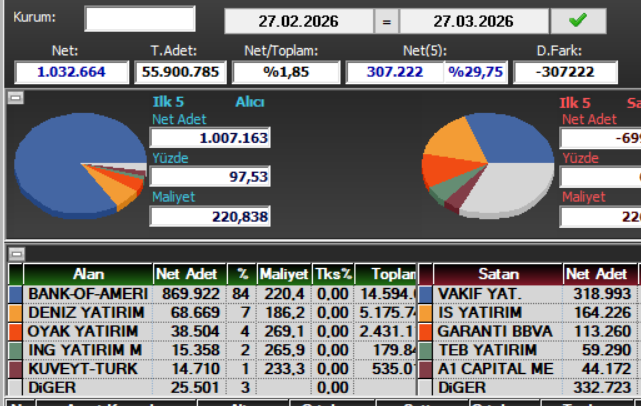The height and width of the screenshot is (406, 641).
Task: Select the KUVEYT-TURK buyer row
Action: click(212, 369)
